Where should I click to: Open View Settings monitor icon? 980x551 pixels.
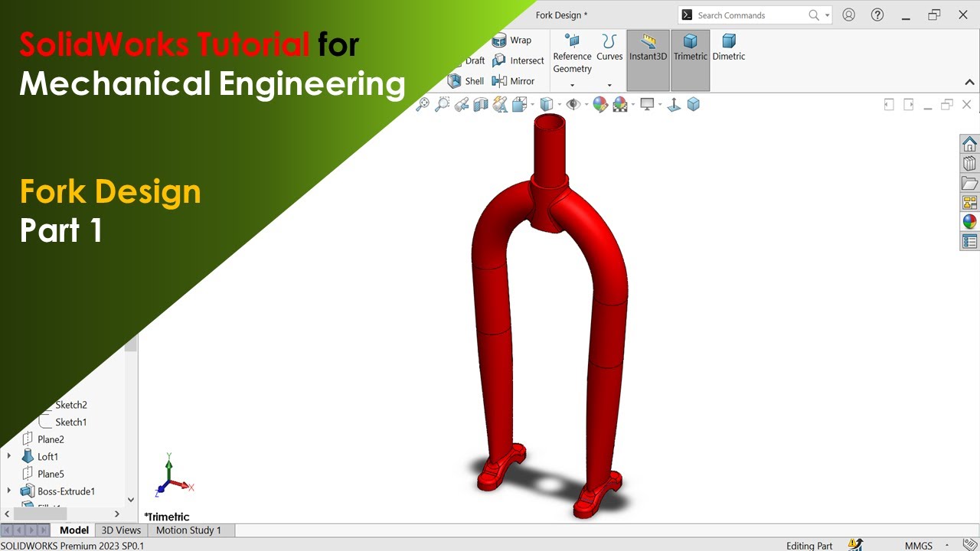click(x=647, y=105)
